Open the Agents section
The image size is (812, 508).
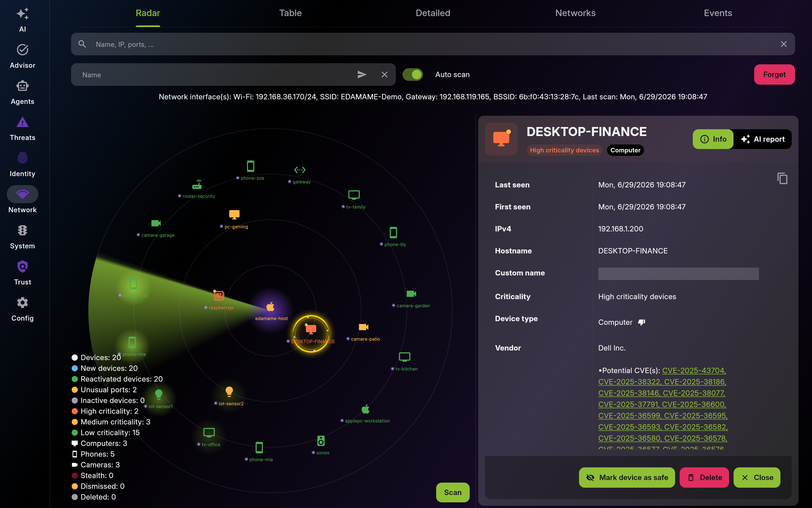pyautogui.click(x=23, y=92)
